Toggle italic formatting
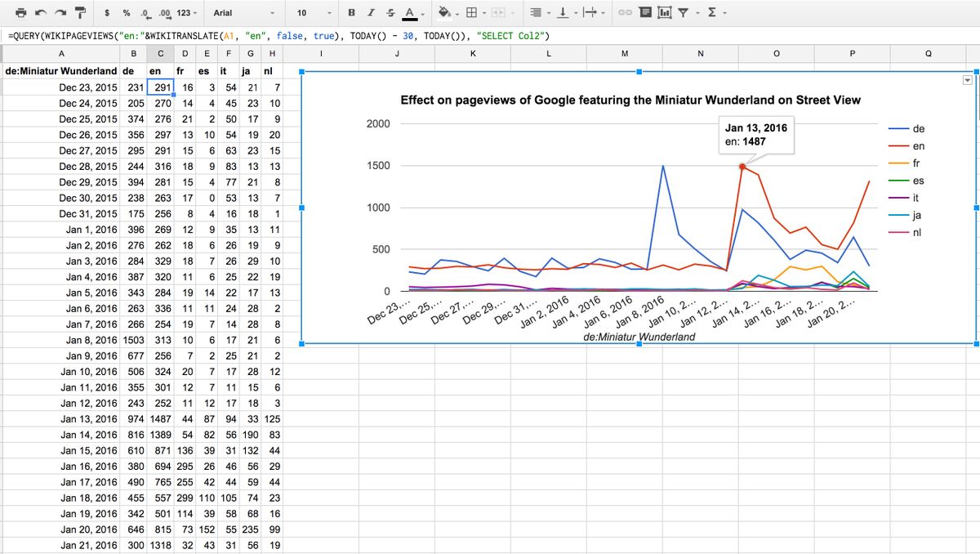This screenshot has width=980, height=554. click(x=371, y=13)
